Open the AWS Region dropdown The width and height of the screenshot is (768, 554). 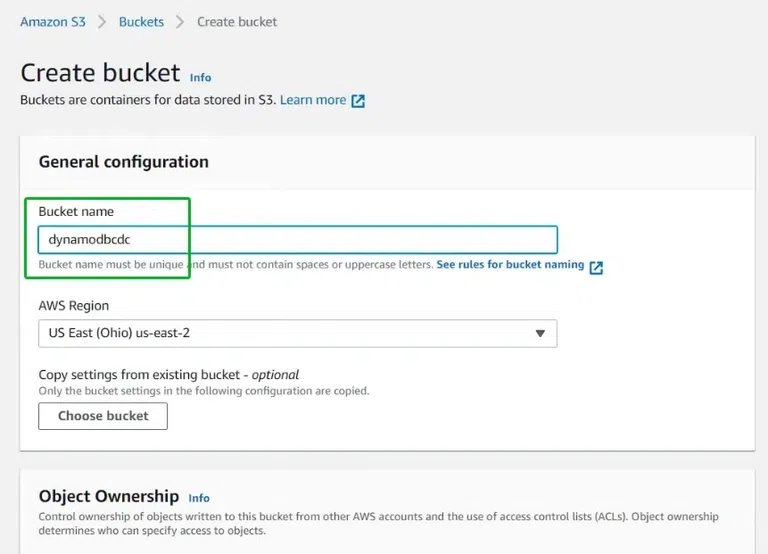click(x=297, y=333)
